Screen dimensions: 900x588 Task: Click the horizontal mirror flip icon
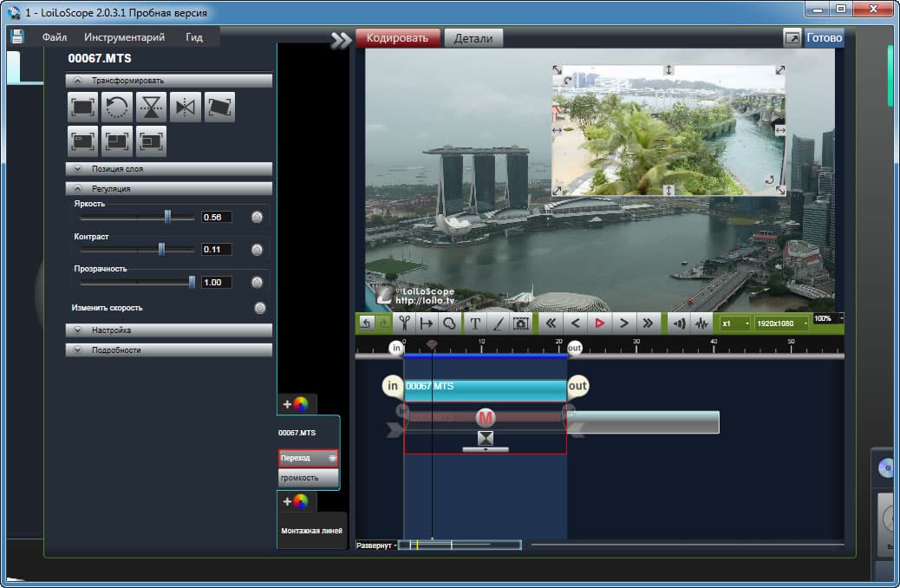tap(186, 107)
